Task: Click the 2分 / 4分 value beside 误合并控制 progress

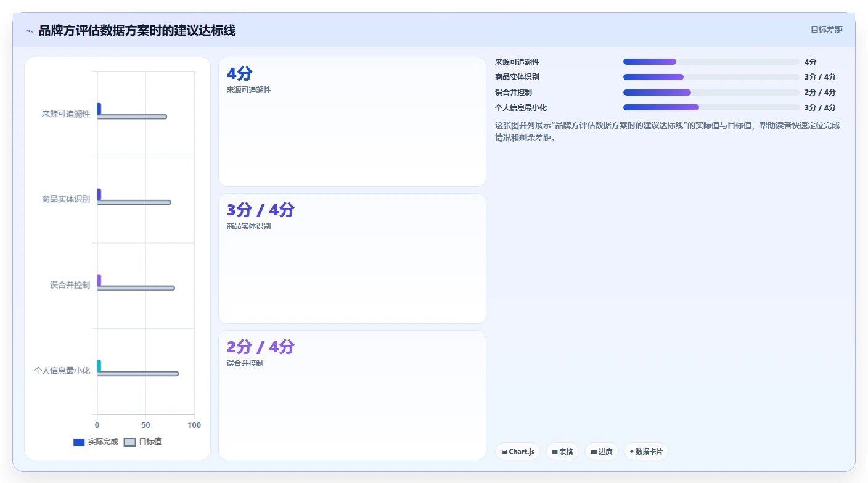Action: pos(820,93)
